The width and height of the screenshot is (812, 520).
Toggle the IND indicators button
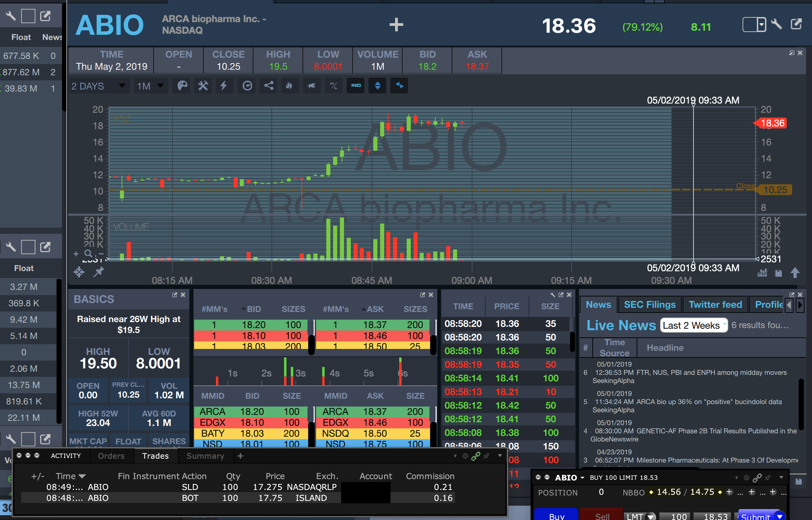click(356, 86)
